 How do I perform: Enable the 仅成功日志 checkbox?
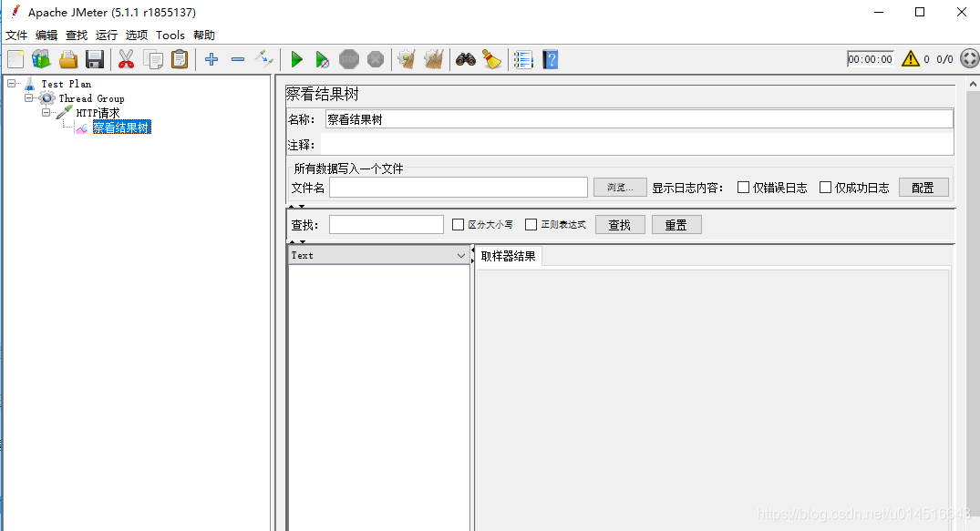(x=825, y=188)
